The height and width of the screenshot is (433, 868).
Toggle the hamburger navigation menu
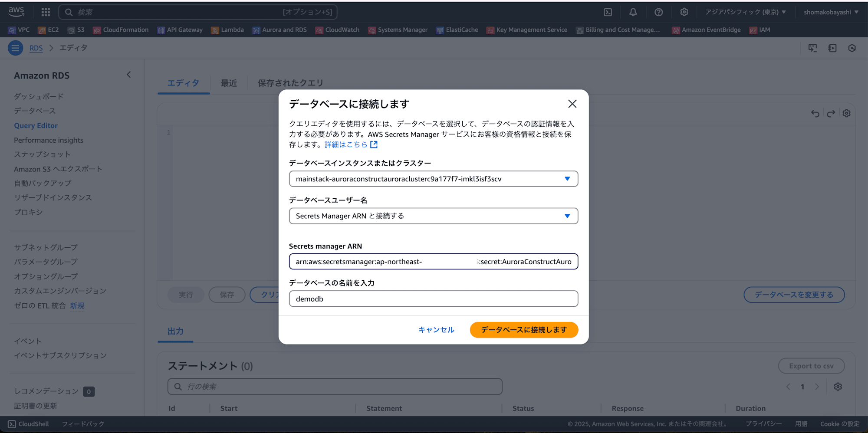point(15,48)
